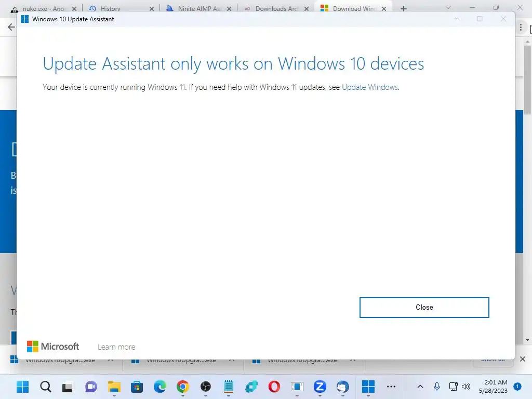Close the Ninite AIMP browser tab

click(229, 9)
